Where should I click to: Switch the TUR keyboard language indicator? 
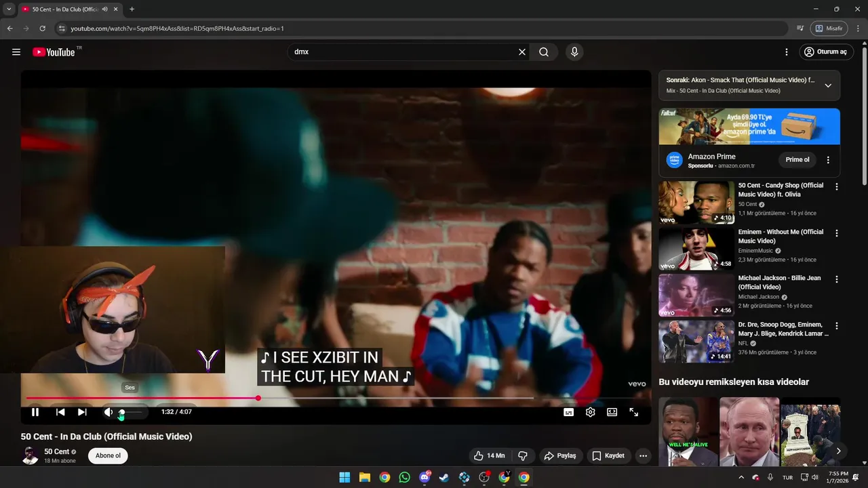(788, 477)
